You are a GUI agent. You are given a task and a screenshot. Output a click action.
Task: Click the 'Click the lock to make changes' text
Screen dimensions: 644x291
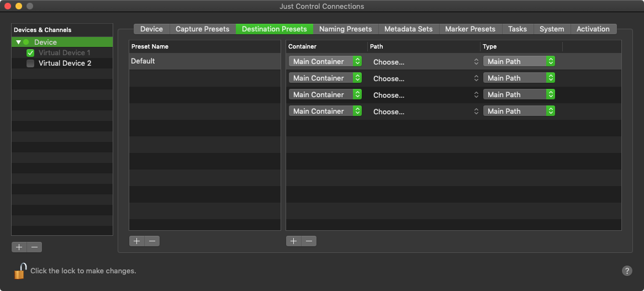pyautogui.click(x=83, y=271)
